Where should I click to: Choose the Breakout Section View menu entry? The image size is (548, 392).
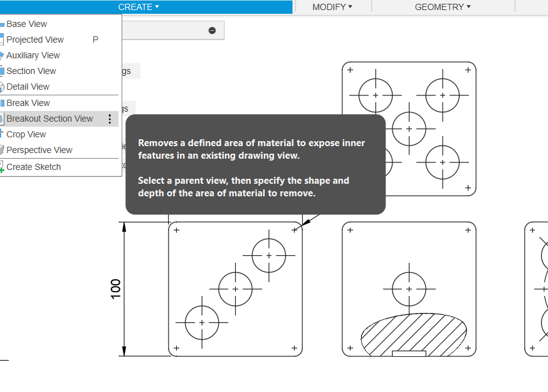click(50, 119)
